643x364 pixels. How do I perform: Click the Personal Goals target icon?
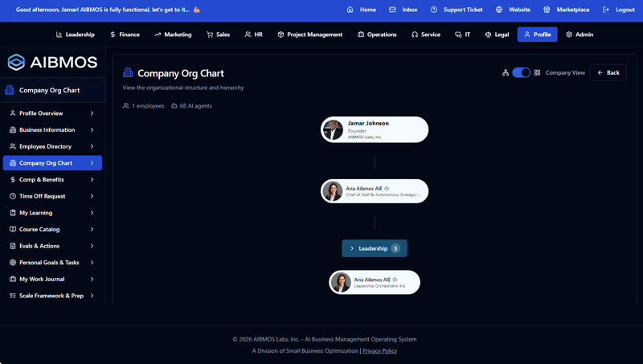(13, 262)
